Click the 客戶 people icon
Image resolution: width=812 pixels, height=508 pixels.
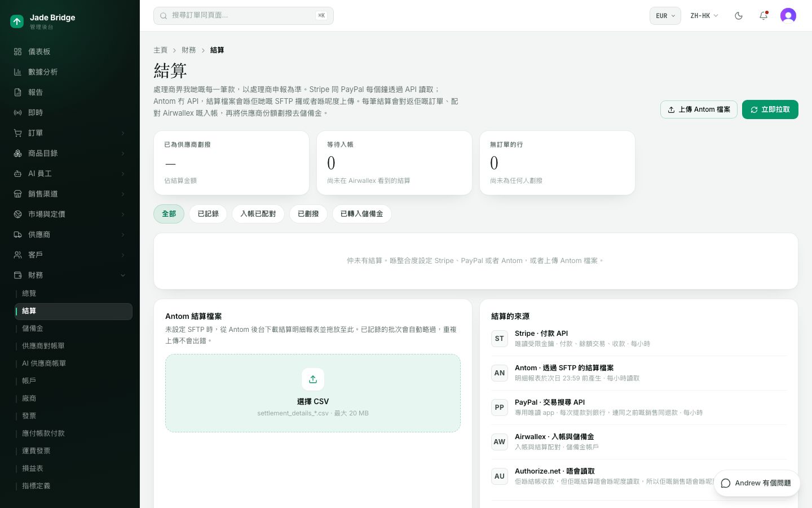[x=18, y=255]
